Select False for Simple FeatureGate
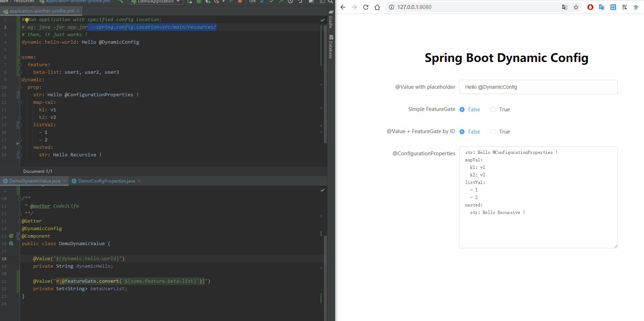 pyautogui.click(x=462, y=110)
